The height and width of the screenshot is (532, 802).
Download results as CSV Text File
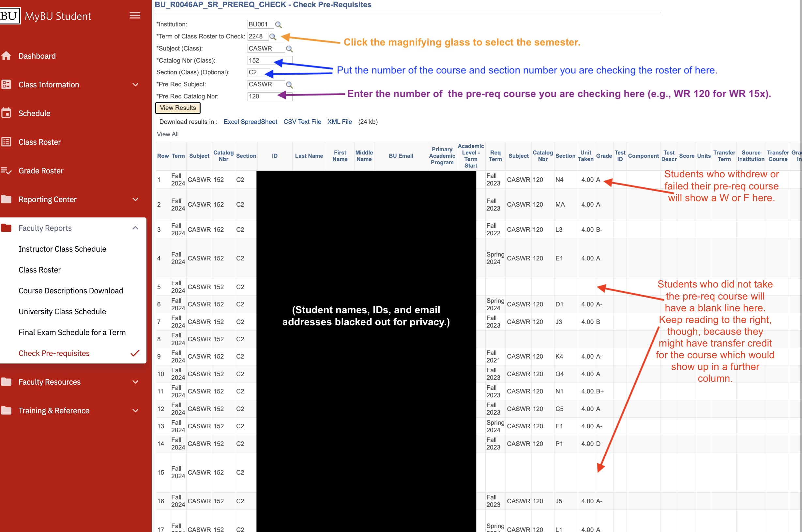pyautogui.click(x=302, y=122)
